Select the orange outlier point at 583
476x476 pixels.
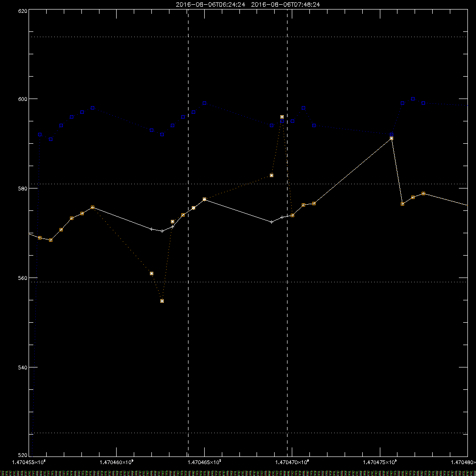coord(271,176)
